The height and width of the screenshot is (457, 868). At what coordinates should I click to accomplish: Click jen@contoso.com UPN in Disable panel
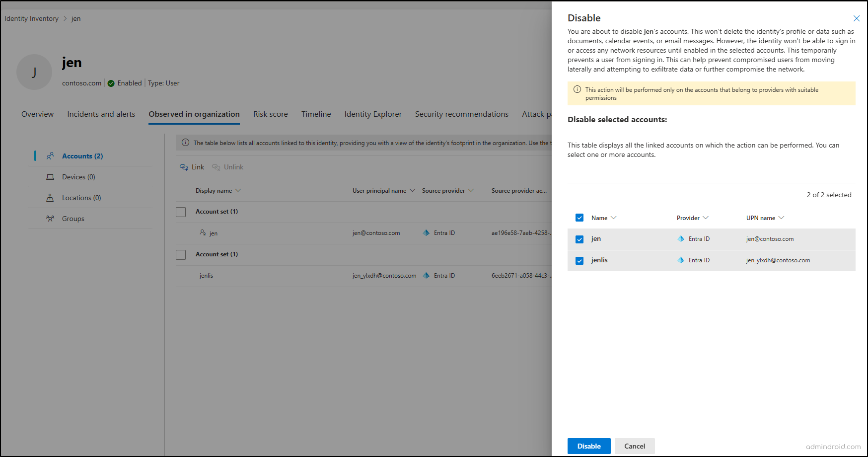click(x=770, y=239)
